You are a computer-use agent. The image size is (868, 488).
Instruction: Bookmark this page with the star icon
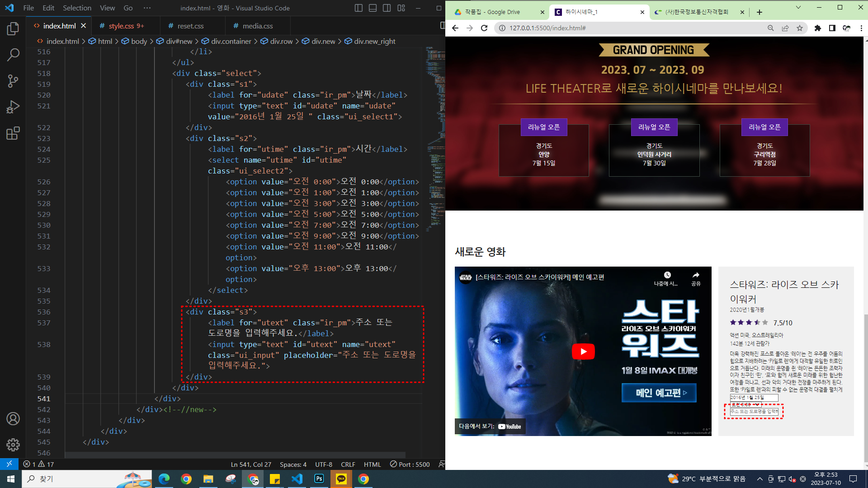coord(800,28)
